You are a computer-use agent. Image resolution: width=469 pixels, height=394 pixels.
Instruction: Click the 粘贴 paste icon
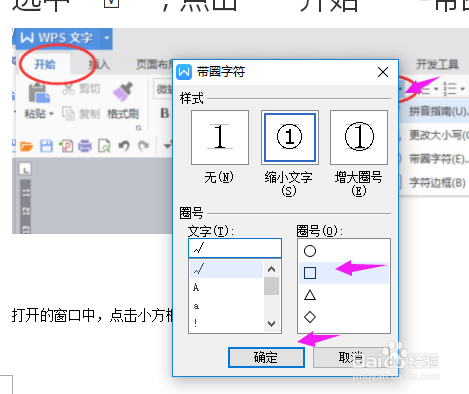[x=39, y=93]
